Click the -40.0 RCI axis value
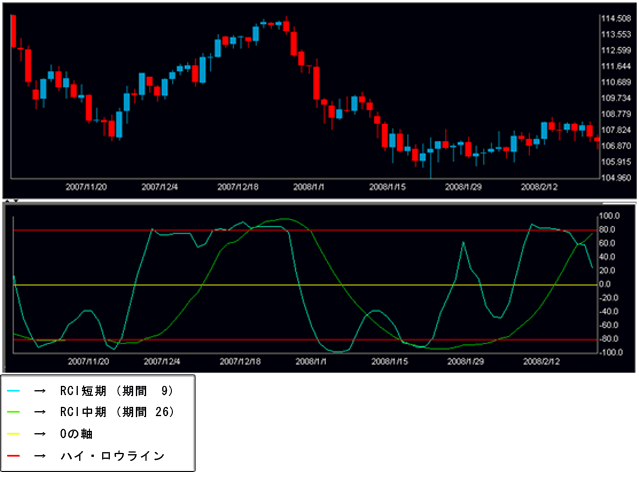 pos(608,312)
